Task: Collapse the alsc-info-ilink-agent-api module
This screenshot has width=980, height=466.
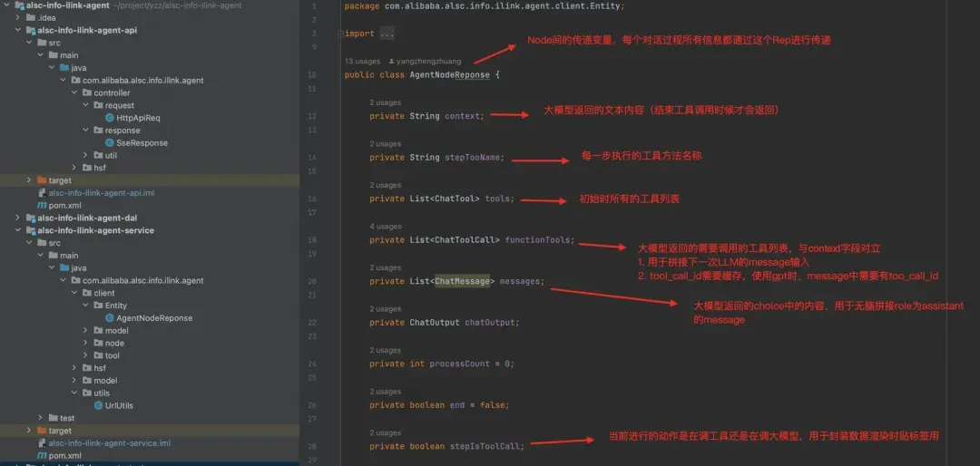Action: (17, 31)
